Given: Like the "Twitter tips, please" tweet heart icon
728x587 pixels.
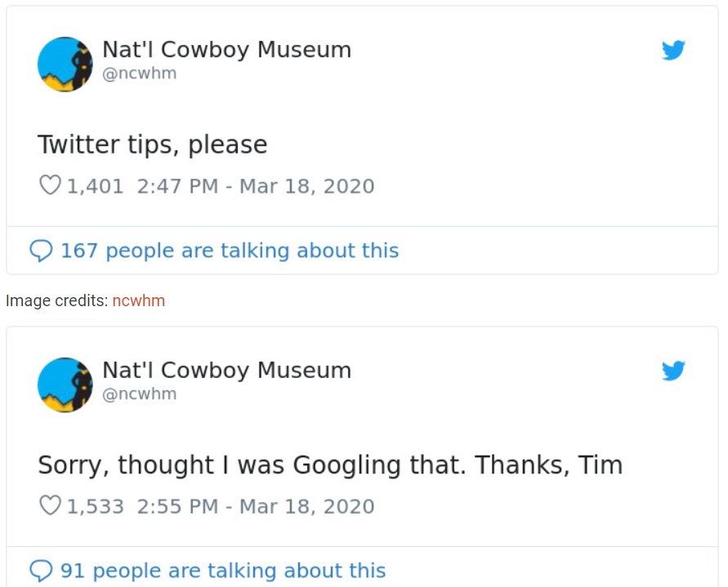Looking at the screenshot, I should (x=50, y=186).
